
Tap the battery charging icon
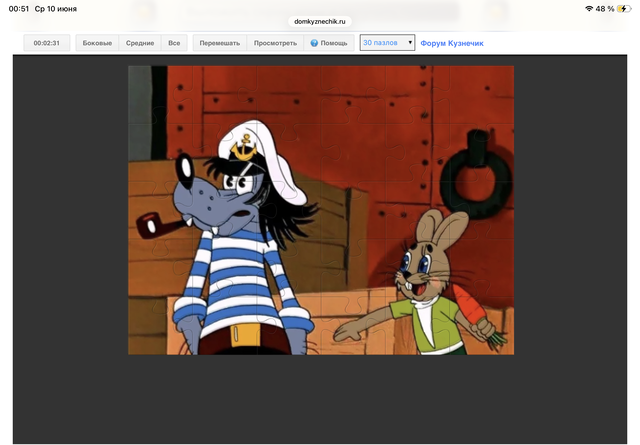(x=623, y=9)
